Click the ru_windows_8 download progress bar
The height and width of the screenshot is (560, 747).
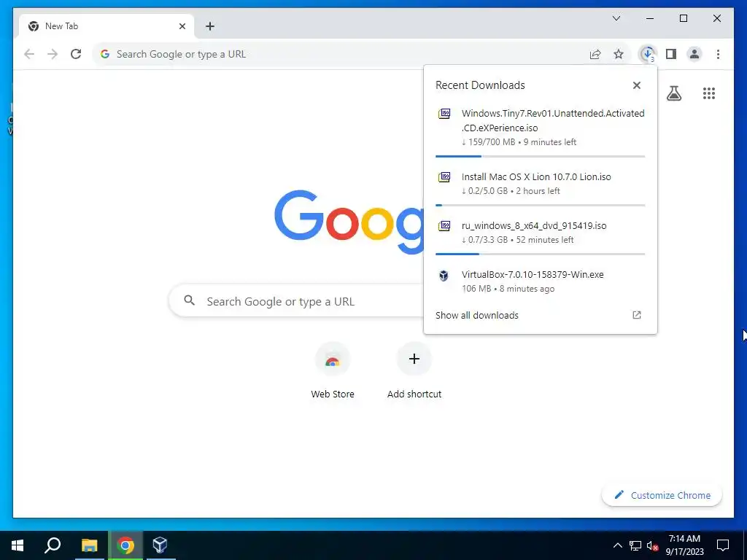click(541, 254)
